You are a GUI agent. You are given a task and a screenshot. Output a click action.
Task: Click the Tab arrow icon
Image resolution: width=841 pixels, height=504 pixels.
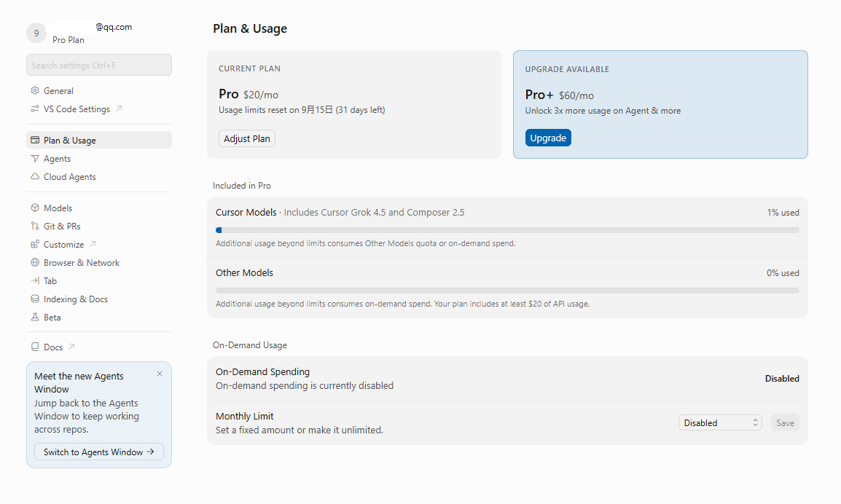coord(35,280)
